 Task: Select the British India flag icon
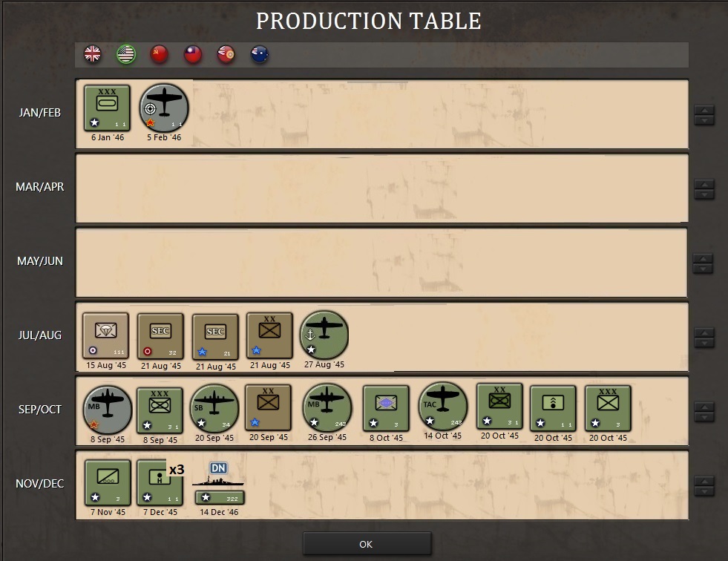click(x=226, y=54)
